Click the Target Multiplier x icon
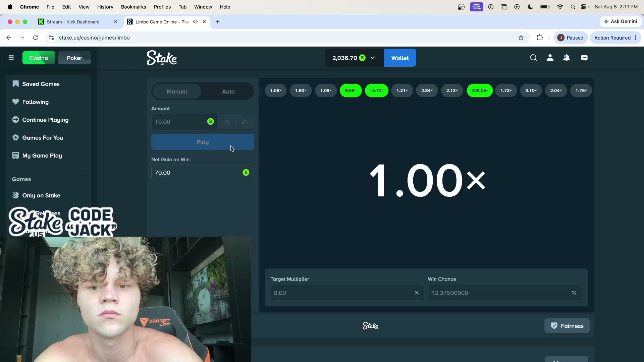The height and width of the screenshot is (362, 644). coord(417,293)
